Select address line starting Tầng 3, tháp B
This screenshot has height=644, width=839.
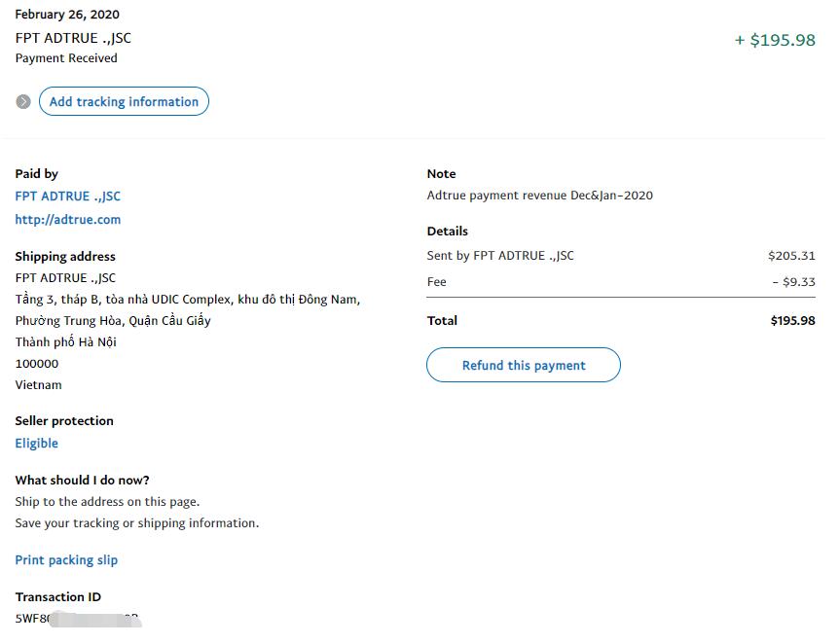tap(188, 300)
